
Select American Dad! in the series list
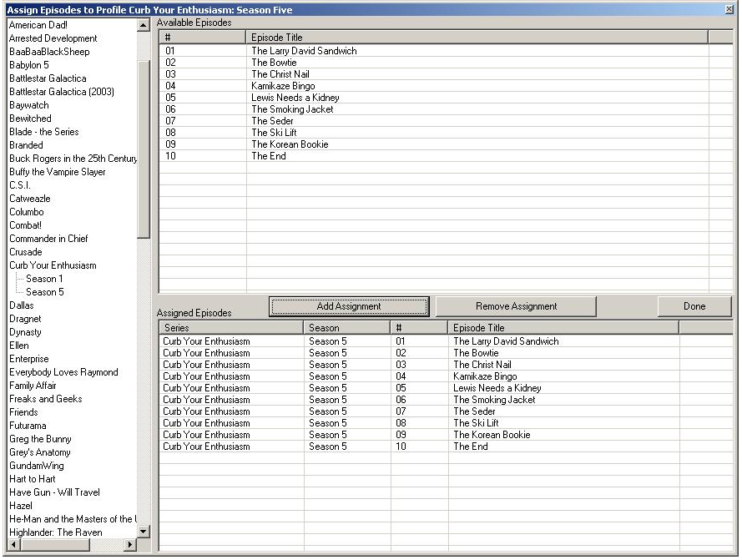(x=38, y=25)
